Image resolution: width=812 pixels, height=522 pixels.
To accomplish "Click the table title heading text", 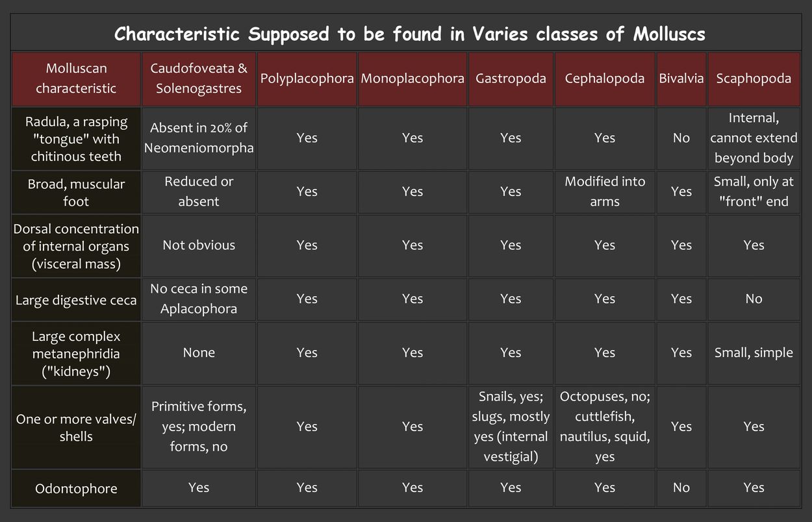I will point(409,34).
